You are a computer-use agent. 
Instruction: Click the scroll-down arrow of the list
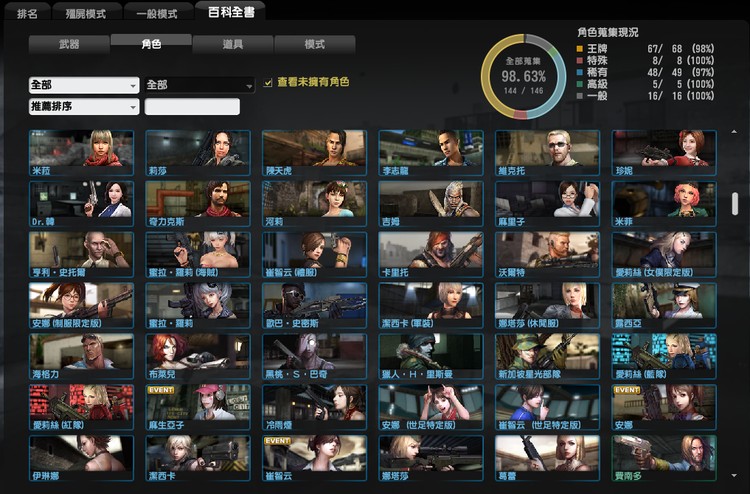pyautogui.click(x=734, y=475)
